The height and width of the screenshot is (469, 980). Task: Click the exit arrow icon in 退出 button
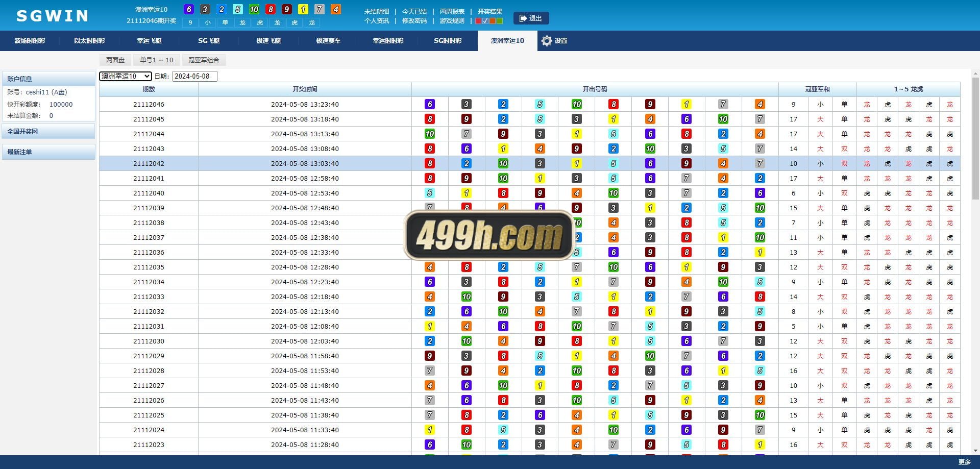click(x=523, y=18)
